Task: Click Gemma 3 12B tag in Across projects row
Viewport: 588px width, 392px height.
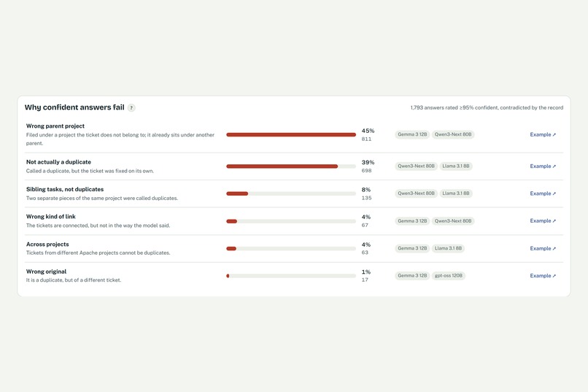Action: coord(412,248)
